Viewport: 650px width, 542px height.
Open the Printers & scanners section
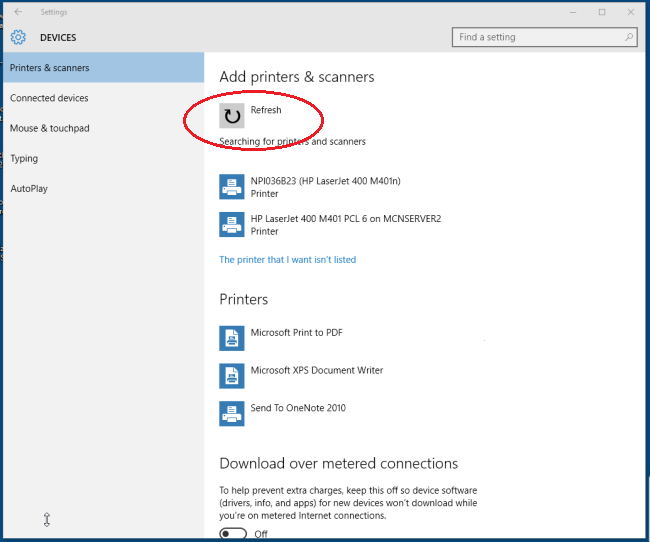tap(50, 68)
